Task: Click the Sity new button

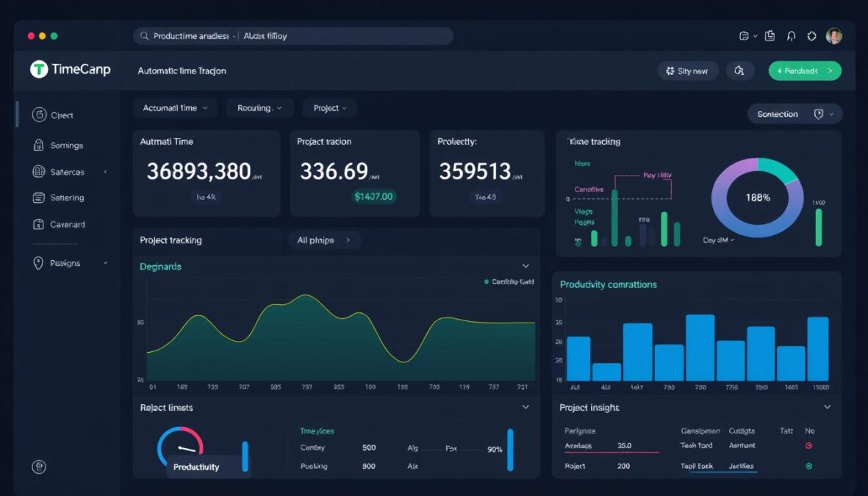Action: tap(687, 71)
